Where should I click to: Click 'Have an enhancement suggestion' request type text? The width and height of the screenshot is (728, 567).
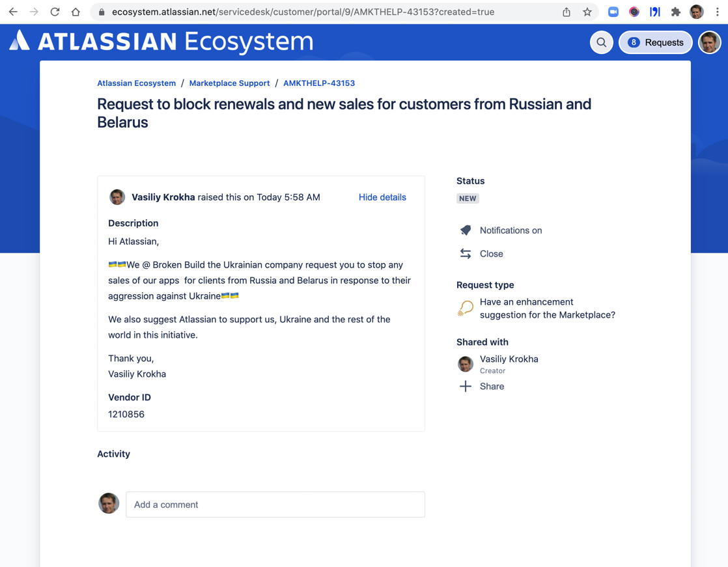[x=548, y=309]
